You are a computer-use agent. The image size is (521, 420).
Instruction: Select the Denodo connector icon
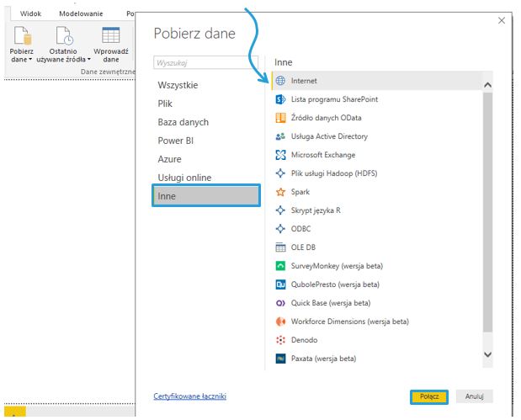(281, 340)
